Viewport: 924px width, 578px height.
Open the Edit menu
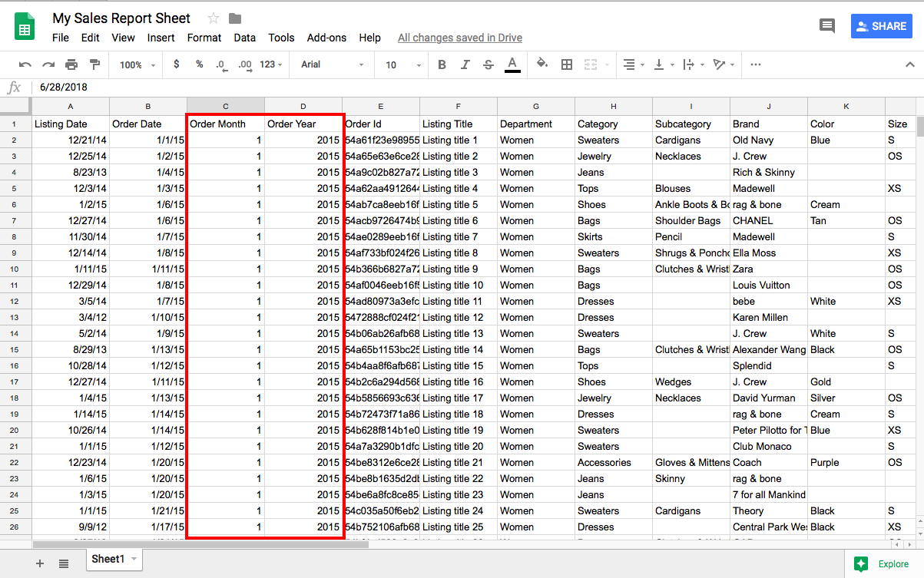click(x=91, y=38)
